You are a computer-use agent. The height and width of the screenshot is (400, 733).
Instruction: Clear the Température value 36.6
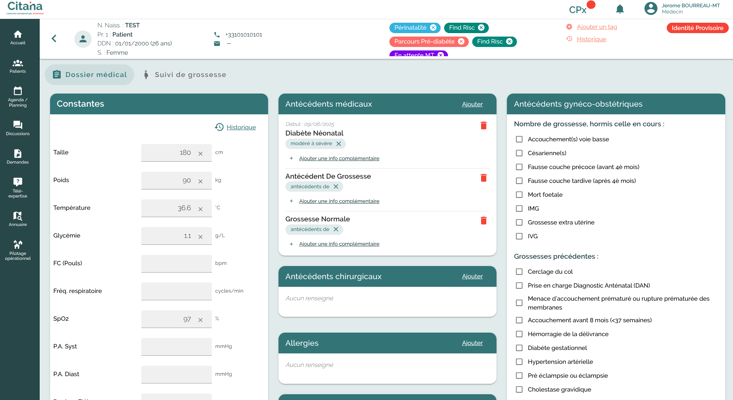(x=201, y=209)
